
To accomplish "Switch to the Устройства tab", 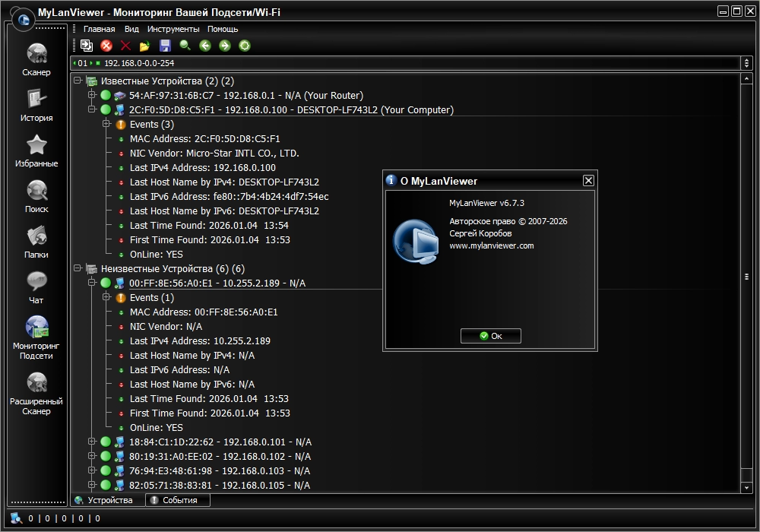I will click(x=108, y=500).
